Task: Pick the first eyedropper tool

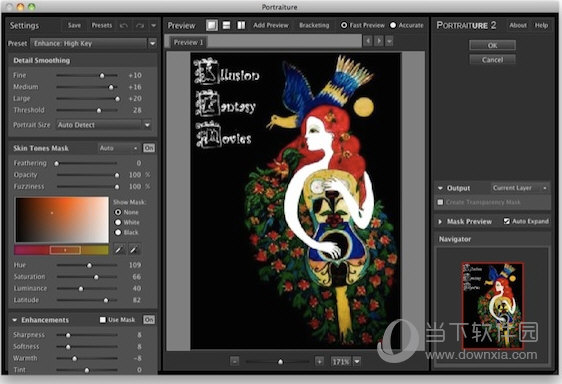Action: tap(119, 250)
